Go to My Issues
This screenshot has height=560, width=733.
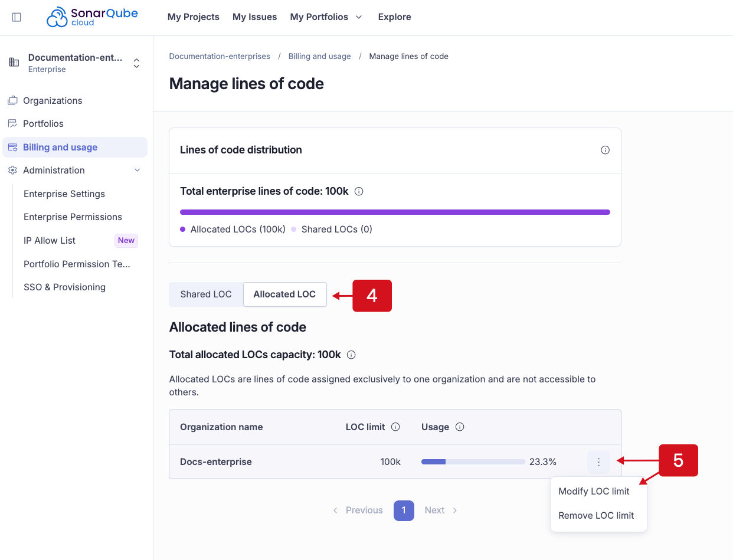pos(255,17)
